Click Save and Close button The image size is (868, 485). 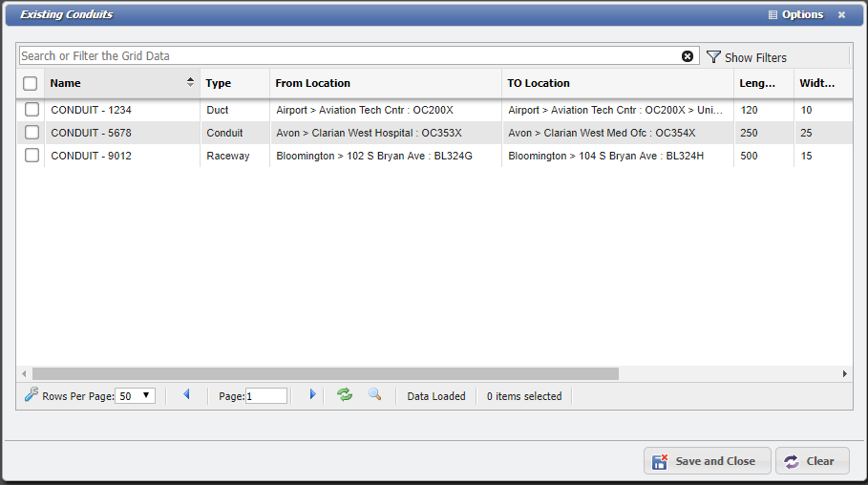[x=708, y=460]
